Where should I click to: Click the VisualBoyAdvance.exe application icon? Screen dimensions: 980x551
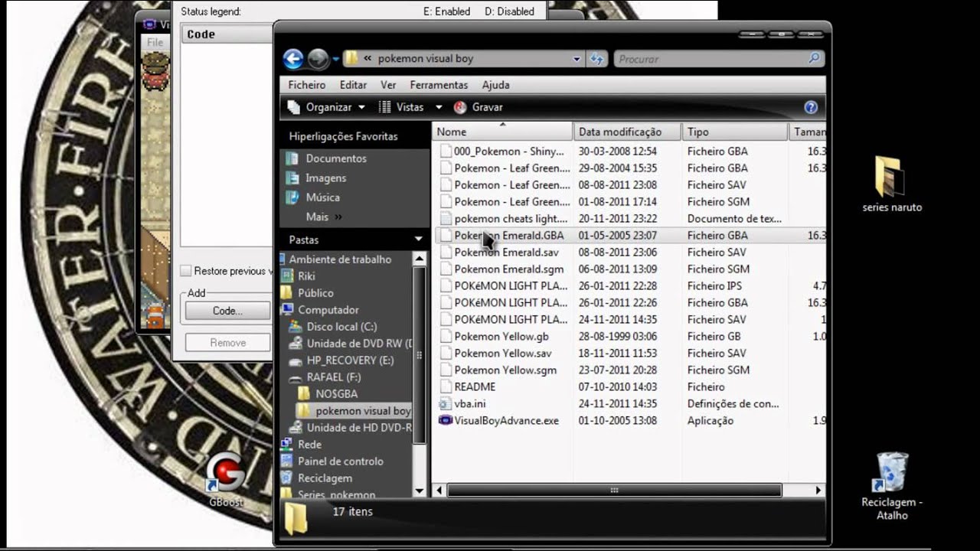coord(446,420)
